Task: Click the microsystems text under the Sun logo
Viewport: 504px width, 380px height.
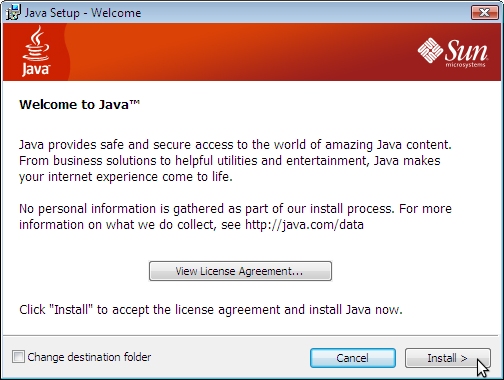Action: tap(465, 64)
